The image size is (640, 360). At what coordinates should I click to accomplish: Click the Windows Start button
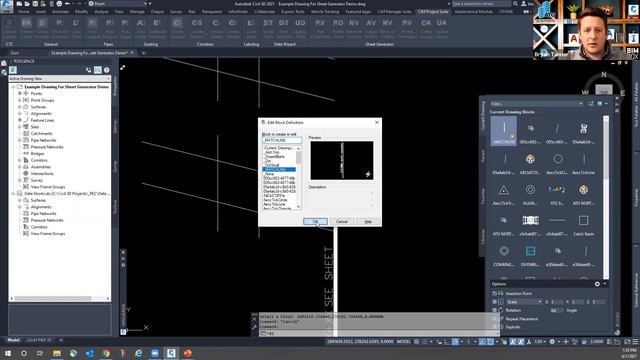[7, 353]
